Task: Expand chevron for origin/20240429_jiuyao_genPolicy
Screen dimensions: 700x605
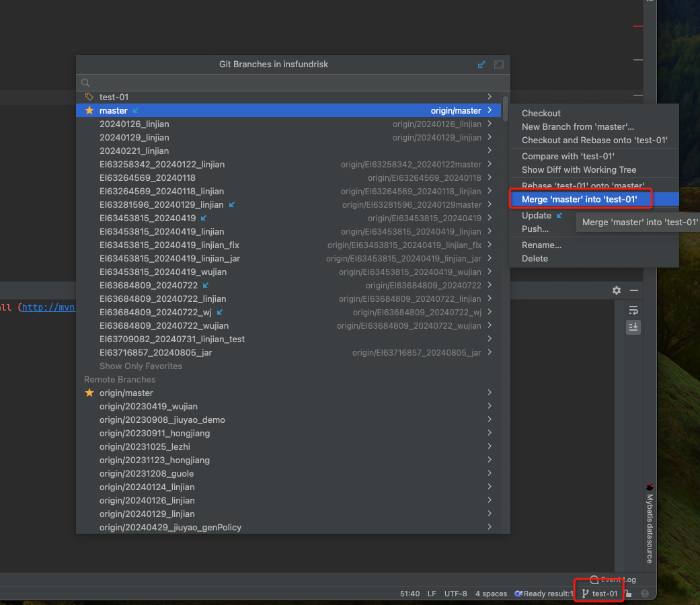Action: tap(490, 527)
